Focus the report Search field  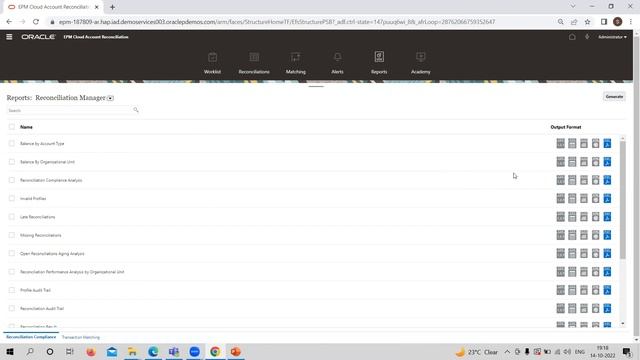pos(69,110)
